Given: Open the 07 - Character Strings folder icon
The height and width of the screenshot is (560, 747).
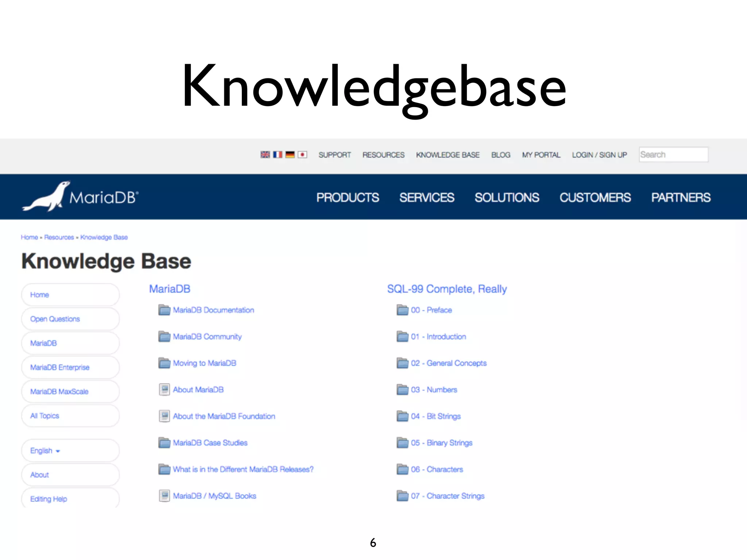Looking at the screenshot, I should [403, 496].
